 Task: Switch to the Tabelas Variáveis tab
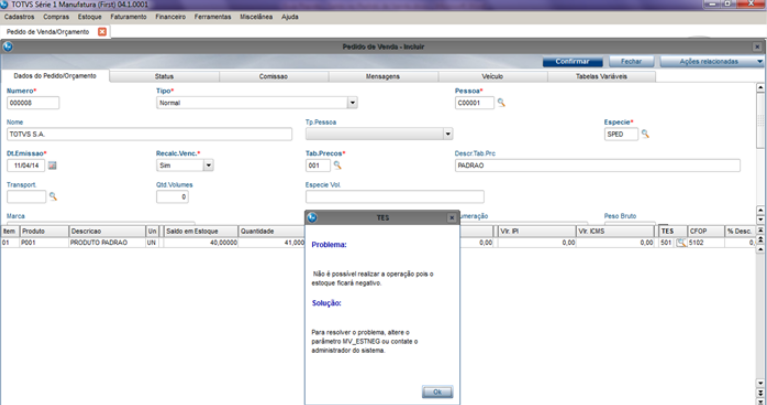pos(602,76)
